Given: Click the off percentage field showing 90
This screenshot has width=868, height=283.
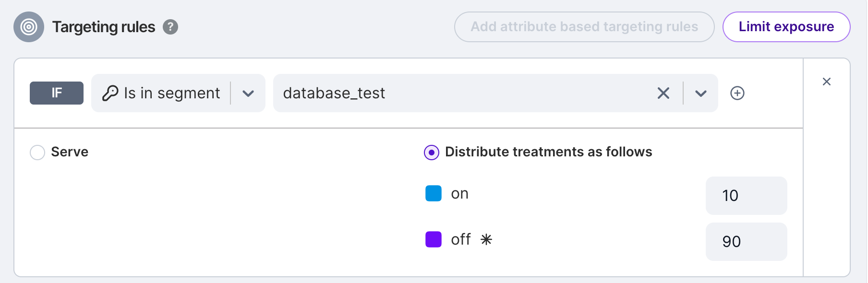Looking at the screenshot, I should tap(746, 242).
